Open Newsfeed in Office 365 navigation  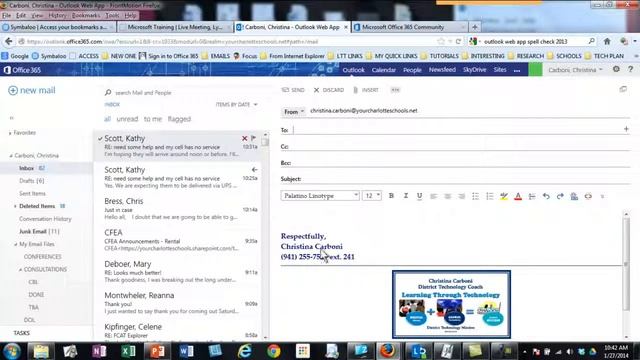click(x=442, y=70)
